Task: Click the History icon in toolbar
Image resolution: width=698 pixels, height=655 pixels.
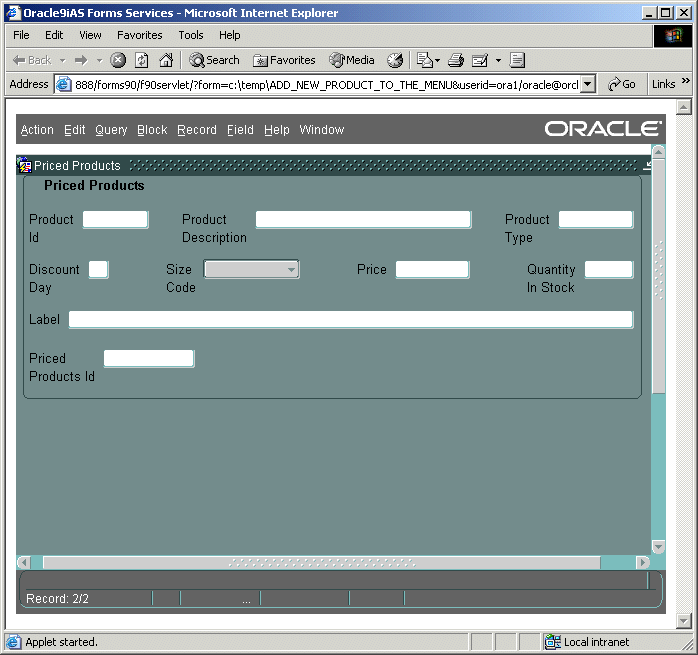Action: point(395,60)
